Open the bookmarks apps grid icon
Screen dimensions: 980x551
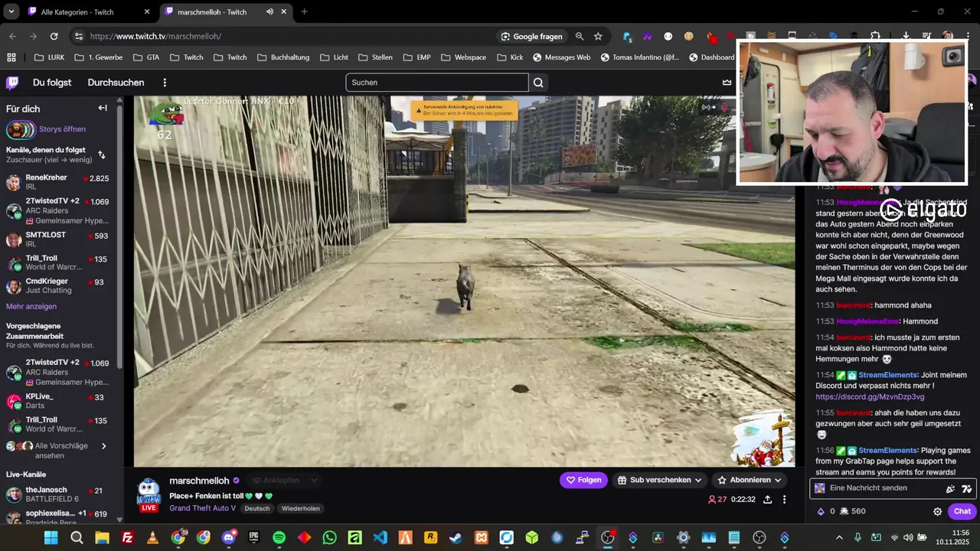[x=11, y=57]
